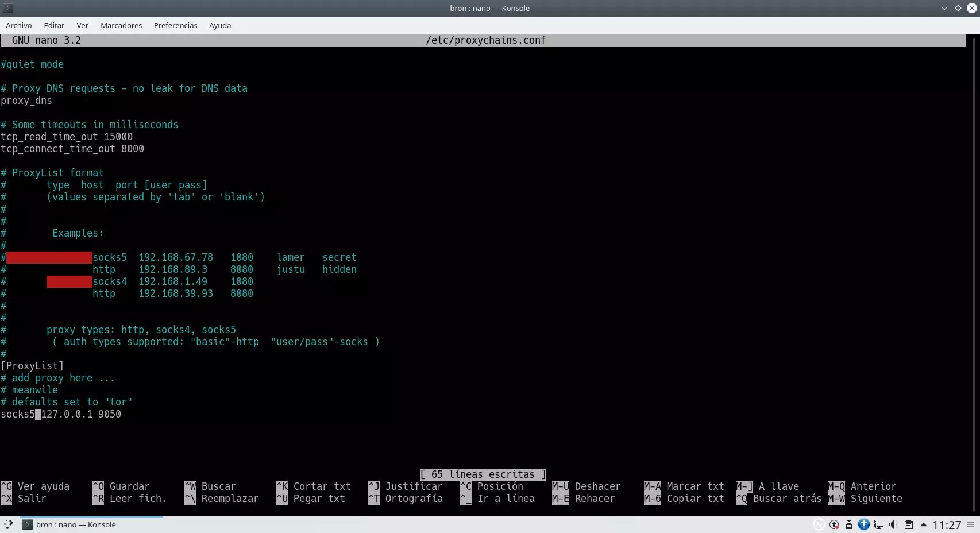This screenshot has width=980, height=533.
Task: Open the Editar menu
Action: click(x=54, y=25)
